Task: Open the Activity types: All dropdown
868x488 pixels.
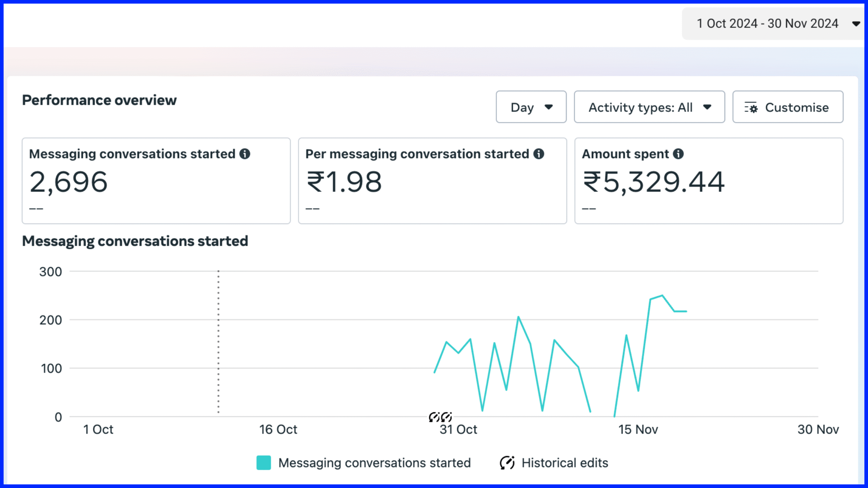Action: [x=649, y=107]
